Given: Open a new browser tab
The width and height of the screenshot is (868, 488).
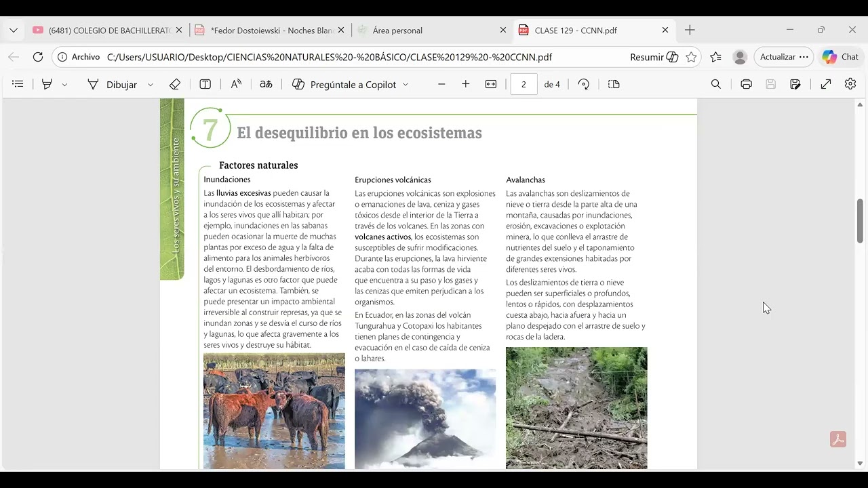Looking at the screenshot, I should [x=690, y=30].
